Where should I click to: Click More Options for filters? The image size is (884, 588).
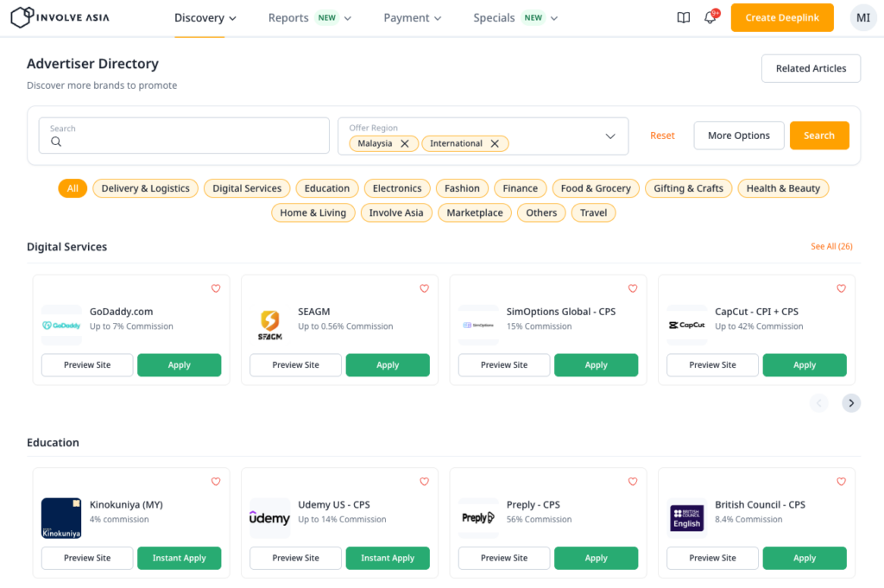point(739,136)
